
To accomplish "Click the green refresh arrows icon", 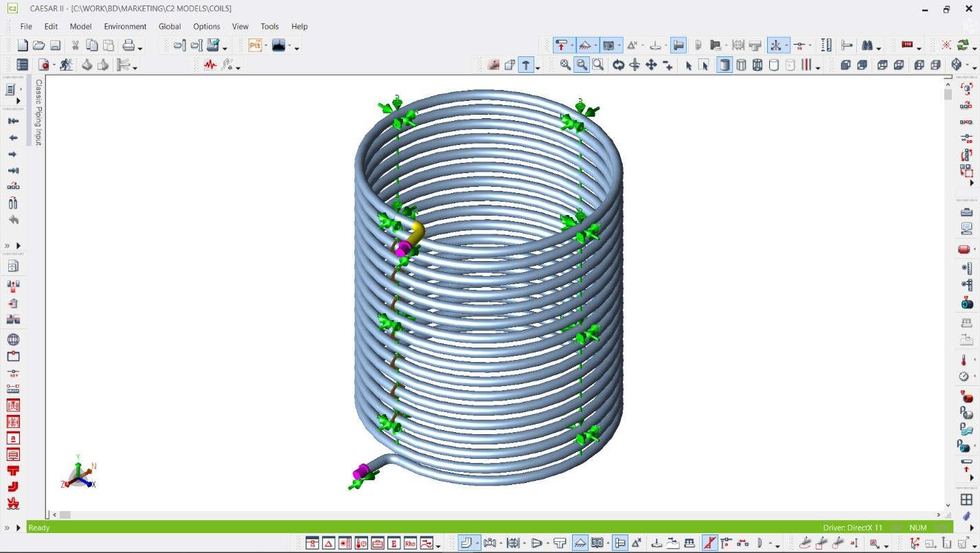I will point(964,45).
